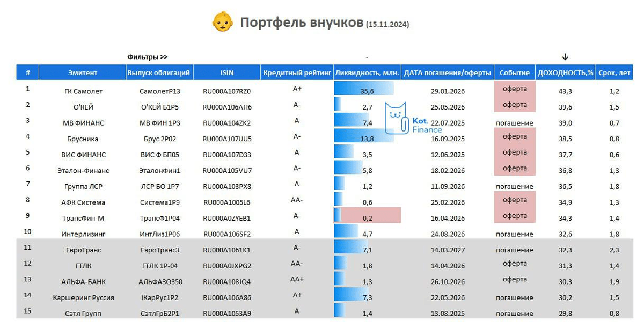Click issuer cell 'ГК Самолет'
Viewport: 644px width, 327px height.
(x=83, y=91)
